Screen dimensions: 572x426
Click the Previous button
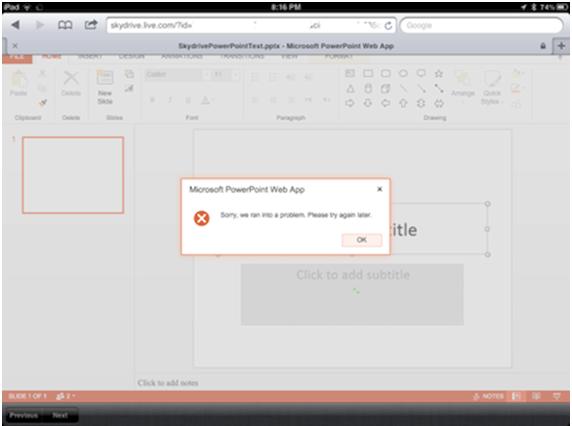pos(24,415)
